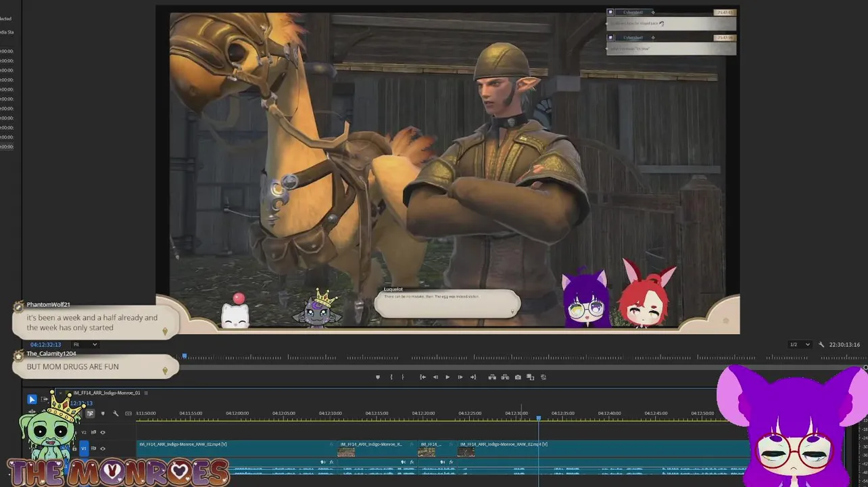Image resolution: width=868 pixels, height=487 pixels.
Task: Open Program Monitor settings wrench
Action: (821, 344)
